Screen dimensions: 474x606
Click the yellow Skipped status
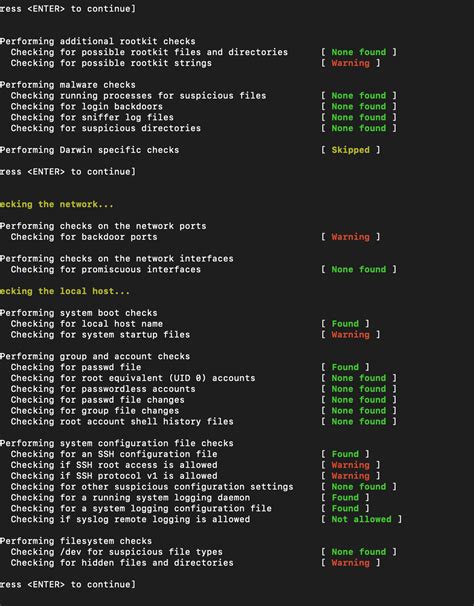coord(350,150)
